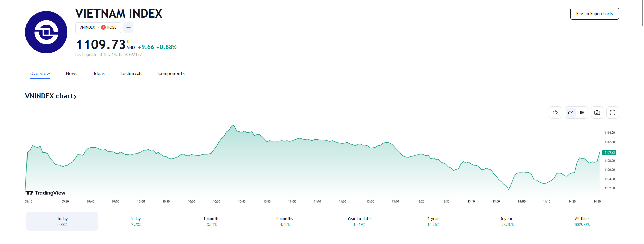Choose the 1 month range
Screen dimensions: 644x244
click(x=211, y=221)
